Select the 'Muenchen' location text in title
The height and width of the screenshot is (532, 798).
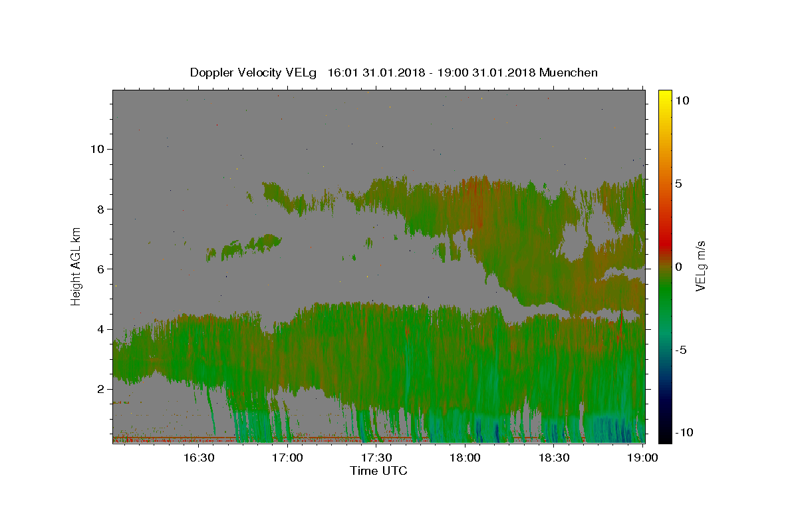(x=569, y=72)
